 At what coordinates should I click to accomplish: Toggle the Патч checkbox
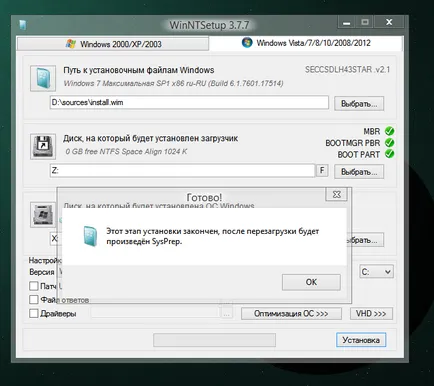pyautogui.click(x=34, y=286)
